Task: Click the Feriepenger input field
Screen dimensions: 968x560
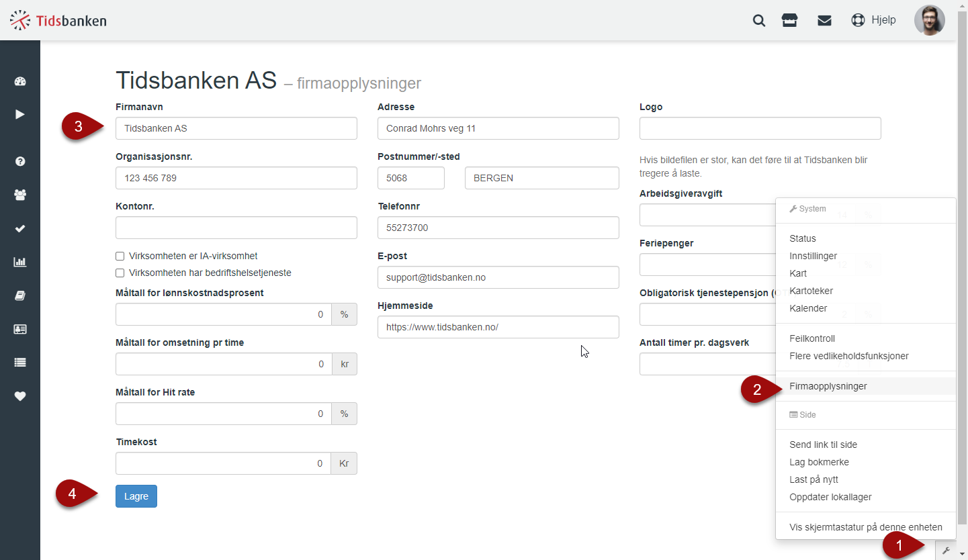Action: [x=707, y=265]
